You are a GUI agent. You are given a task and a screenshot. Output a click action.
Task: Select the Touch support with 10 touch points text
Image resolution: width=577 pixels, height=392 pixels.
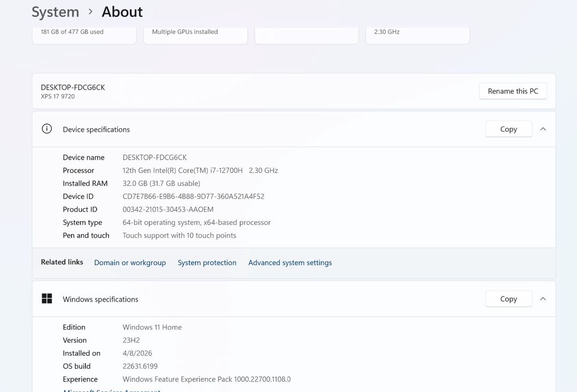pos(179,236)
